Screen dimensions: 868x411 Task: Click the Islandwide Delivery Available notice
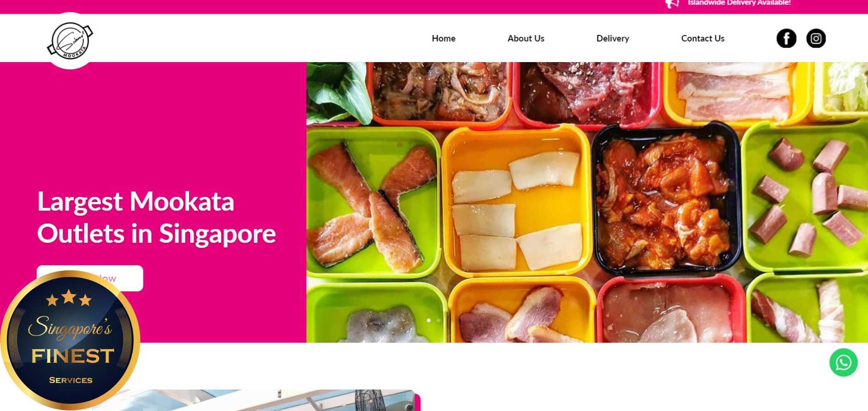739,3
